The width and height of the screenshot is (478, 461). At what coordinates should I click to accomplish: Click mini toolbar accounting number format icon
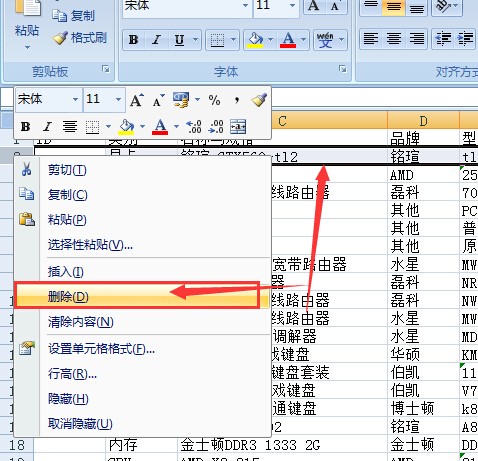click(181, 100)
